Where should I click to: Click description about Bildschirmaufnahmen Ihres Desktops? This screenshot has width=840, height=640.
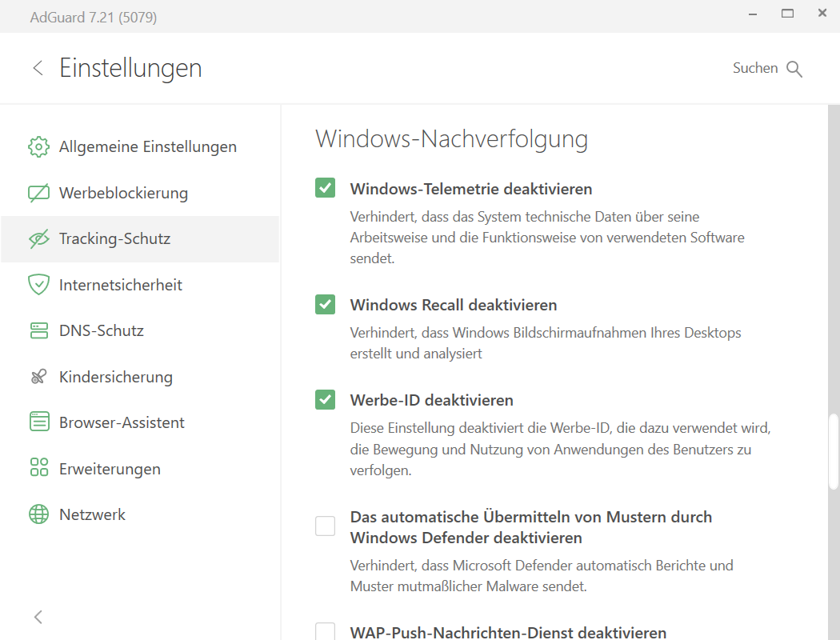(x=546, y=343)
